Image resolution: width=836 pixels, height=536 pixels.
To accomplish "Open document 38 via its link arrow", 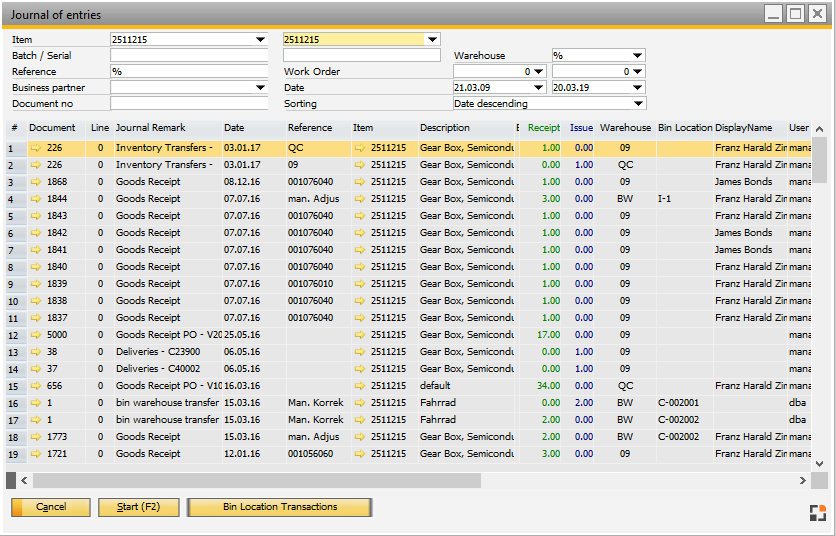I will pos(36,352).
